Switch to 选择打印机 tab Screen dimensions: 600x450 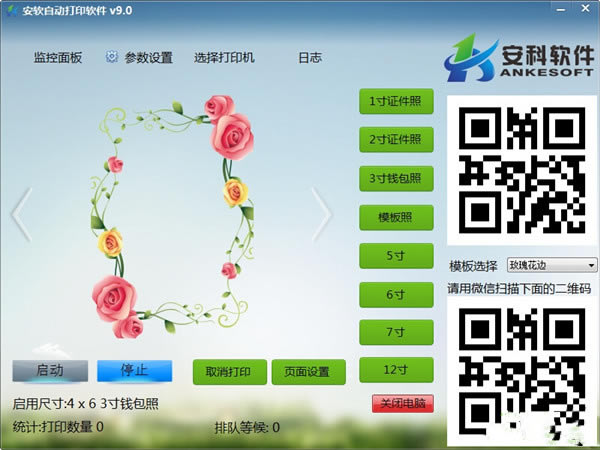[224, 58]
